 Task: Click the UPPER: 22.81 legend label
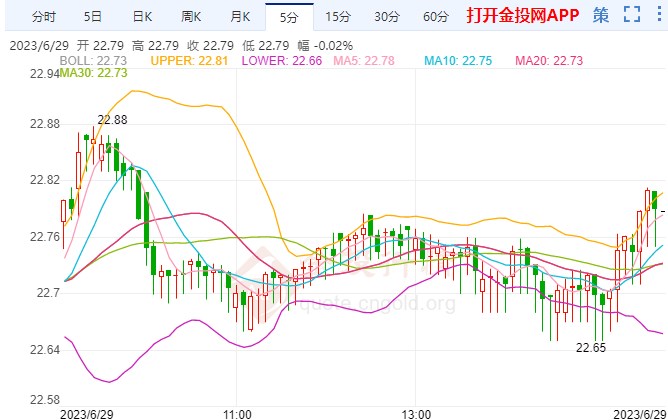tap(189, 60)
